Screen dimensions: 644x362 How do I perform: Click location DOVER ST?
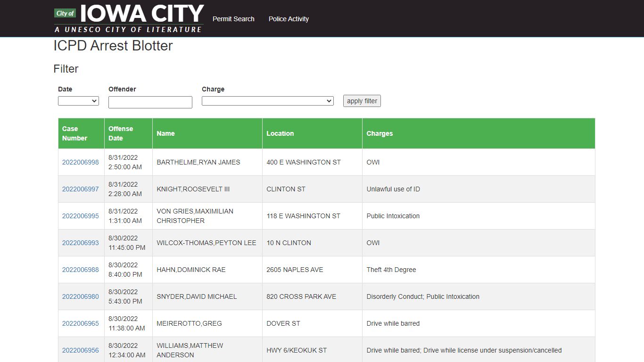pos(283,323)
